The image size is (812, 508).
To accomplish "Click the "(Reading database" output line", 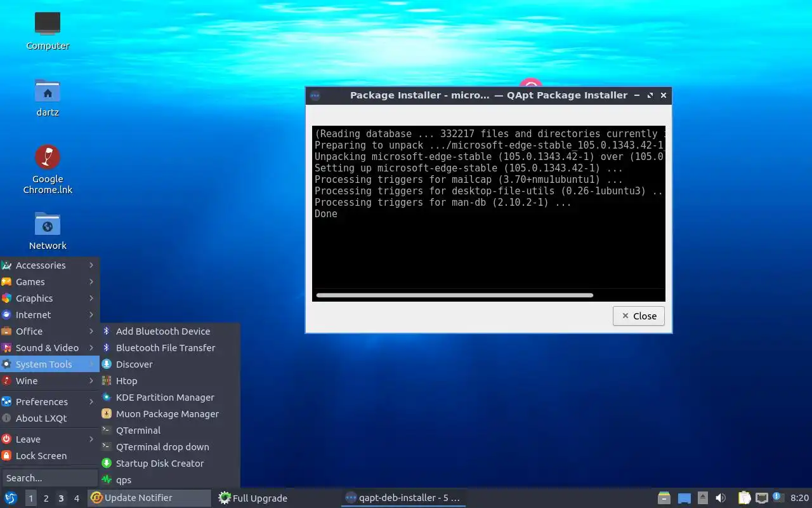I will click(x=489, y=134).
